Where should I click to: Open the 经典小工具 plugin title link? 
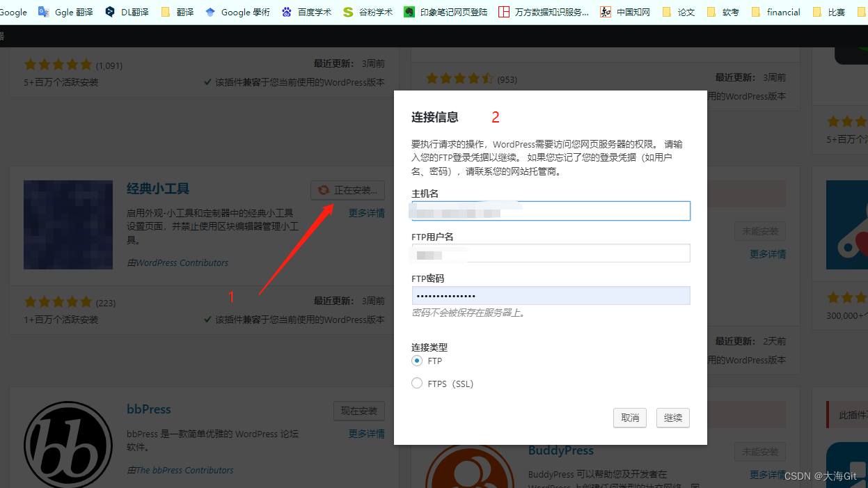(158, 189)
